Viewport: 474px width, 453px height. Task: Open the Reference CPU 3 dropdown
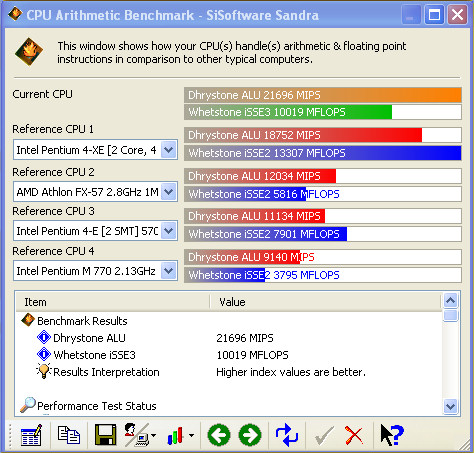pyautogui.click(x=169, y=231)
